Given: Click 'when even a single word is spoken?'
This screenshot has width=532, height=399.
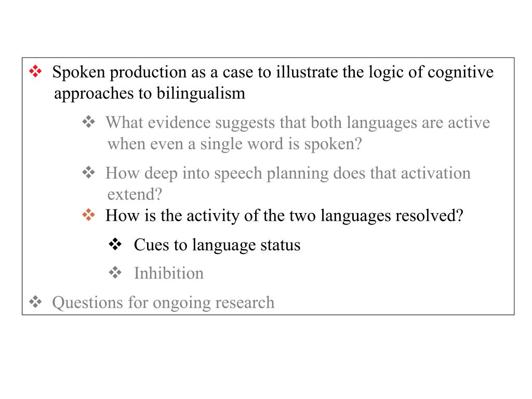Looking at the screenshot, I should click(235, 144).
